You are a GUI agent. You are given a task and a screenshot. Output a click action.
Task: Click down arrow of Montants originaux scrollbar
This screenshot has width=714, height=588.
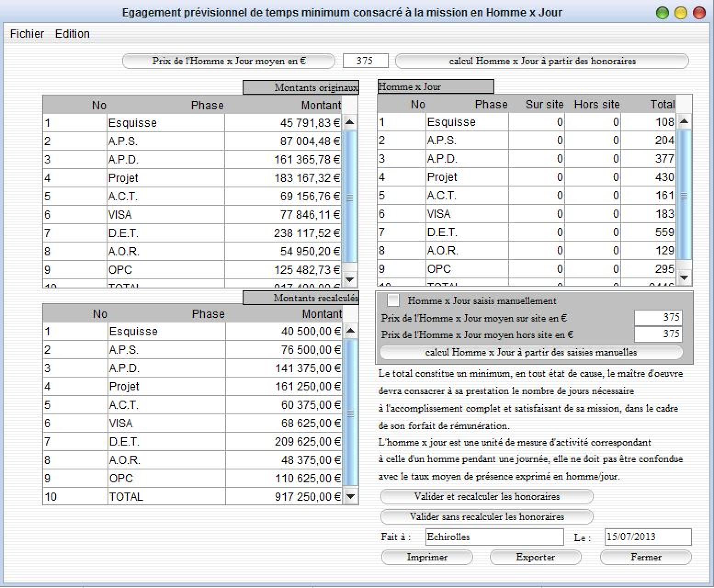350,279
